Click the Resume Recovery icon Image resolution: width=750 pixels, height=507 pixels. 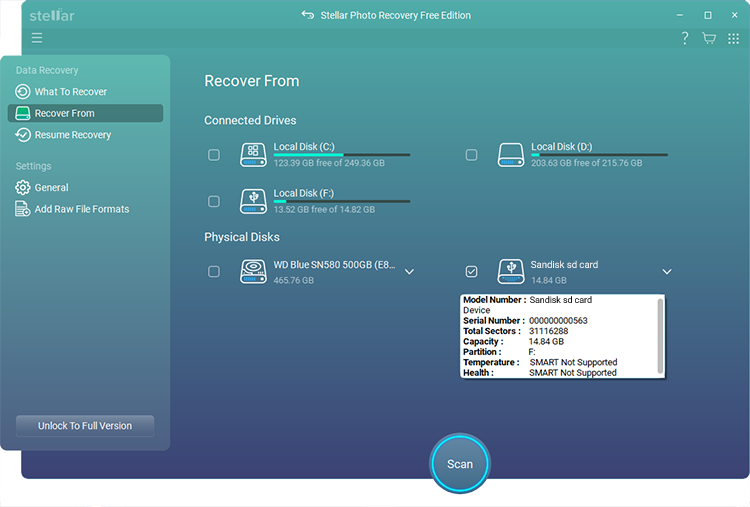coord(22,135)
